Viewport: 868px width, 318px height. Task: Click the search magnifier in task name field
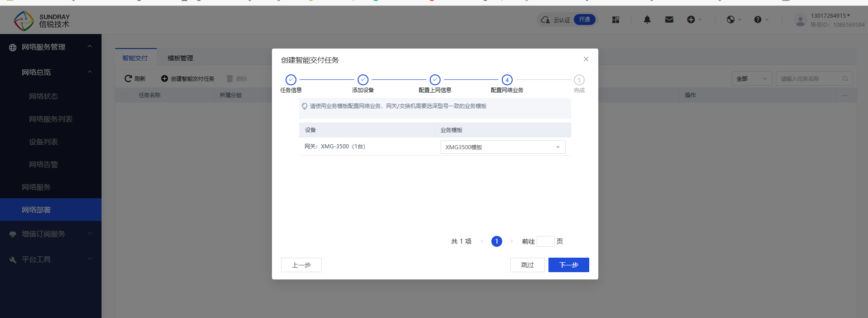coord(845,78)
